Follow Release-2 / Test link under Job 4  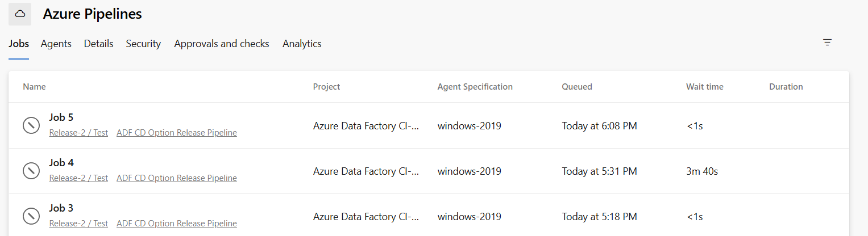tap(78, 178)
